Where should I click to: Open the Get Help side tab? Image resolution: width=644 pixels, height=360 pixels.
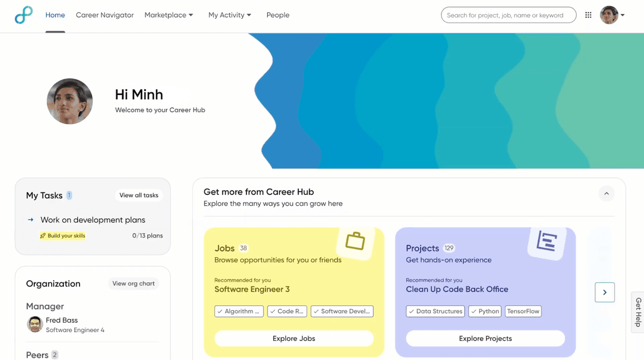click(638, 312)
